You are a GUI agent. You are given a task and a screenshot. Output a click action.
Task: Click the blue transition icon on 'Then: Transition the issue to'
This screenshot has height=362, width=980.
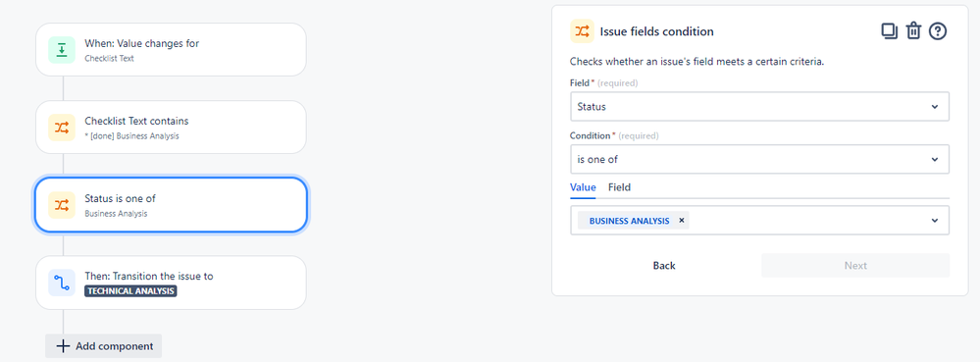click(62, 283)
